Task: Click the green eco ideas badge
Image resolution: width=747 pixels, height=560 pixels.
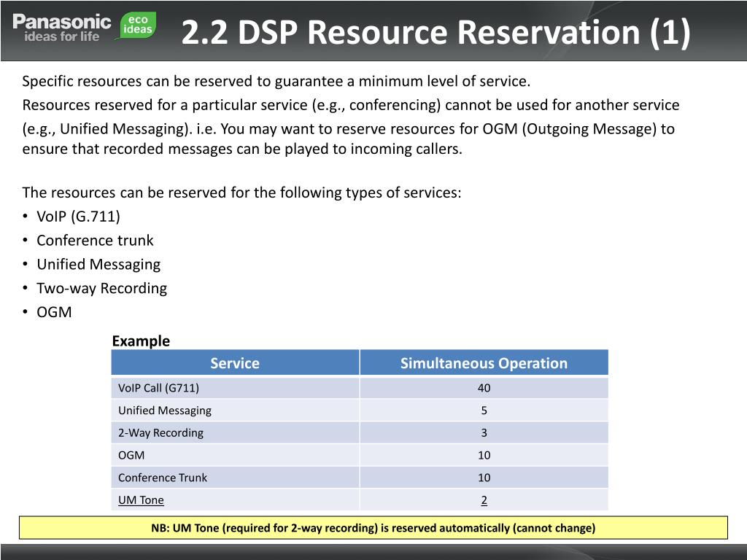Action: coord(137,26)
